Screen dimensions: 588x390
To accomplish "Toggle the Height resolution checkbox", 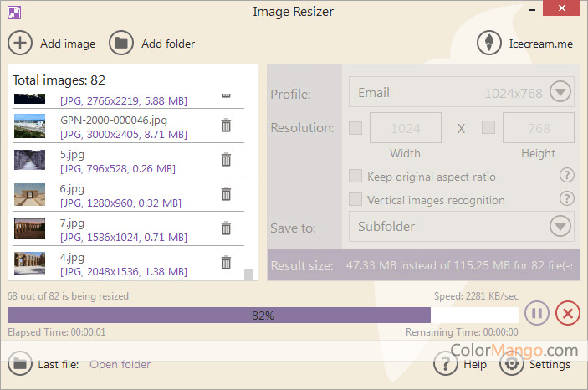I will pyautogui.click(x=488, y=127).
